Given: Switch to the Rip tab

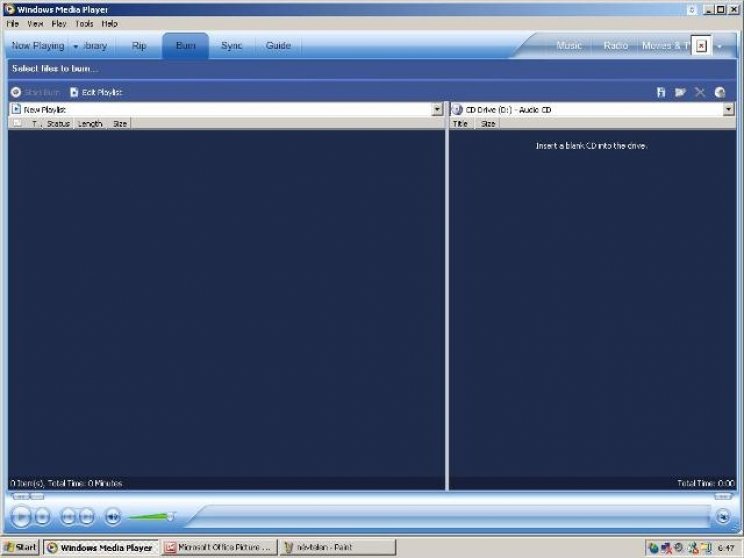Looking at the screenshot, I should coord(139,46).
